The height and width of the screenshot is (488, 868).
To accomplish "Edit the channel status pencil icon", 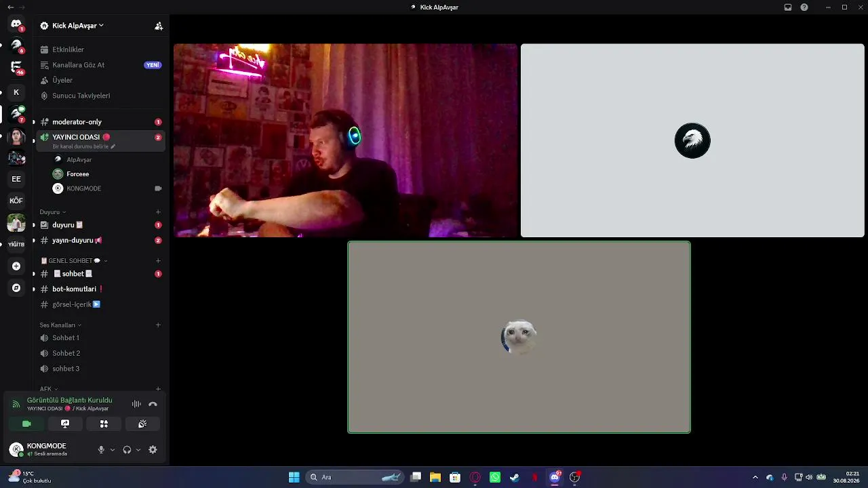I will click(113, 146).
